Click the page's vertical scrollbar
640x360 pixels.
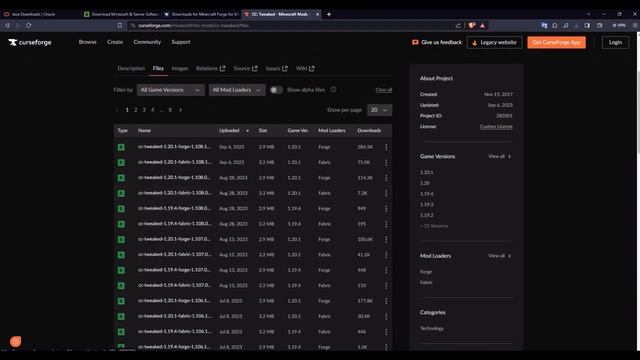638,112
